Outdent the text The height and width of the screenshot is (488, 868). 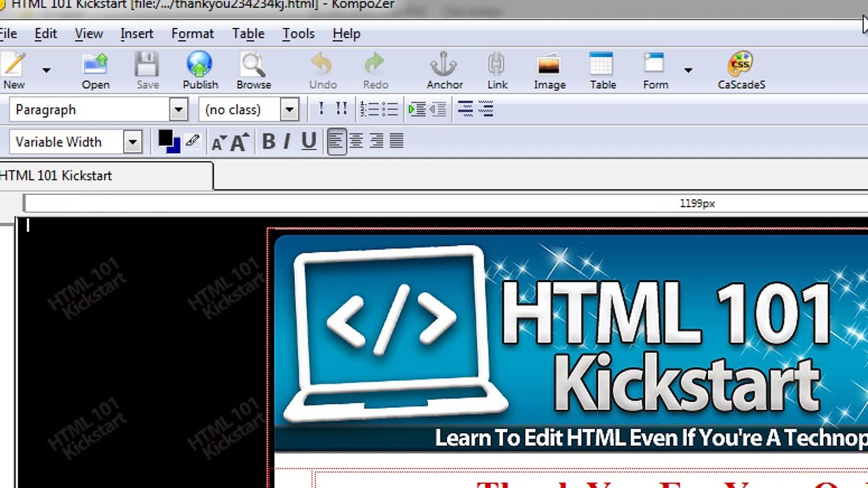(x=438, y=109)
